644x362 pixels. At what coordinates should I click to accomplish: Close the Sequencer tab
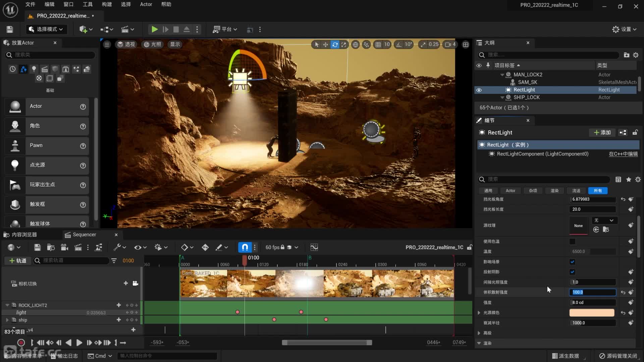pos(116,235)
